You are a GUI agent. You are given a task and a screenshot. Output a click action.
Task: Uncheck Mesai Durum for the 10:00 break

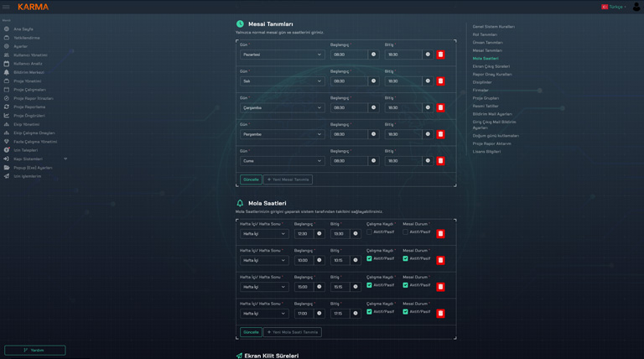click(406, 258)
